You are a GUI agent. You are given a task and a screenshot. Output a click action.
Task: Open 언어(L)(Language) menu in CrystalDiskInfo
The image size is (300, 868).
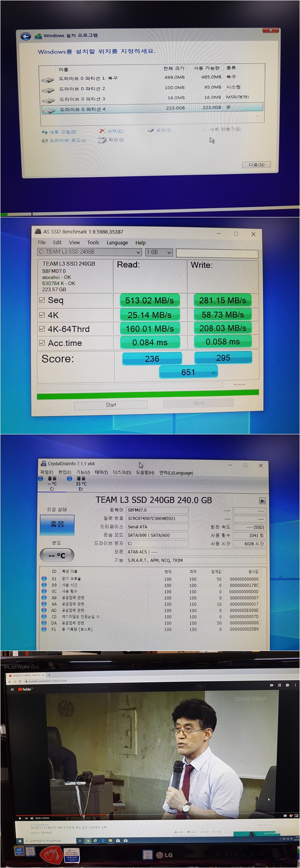coord(176,473)
